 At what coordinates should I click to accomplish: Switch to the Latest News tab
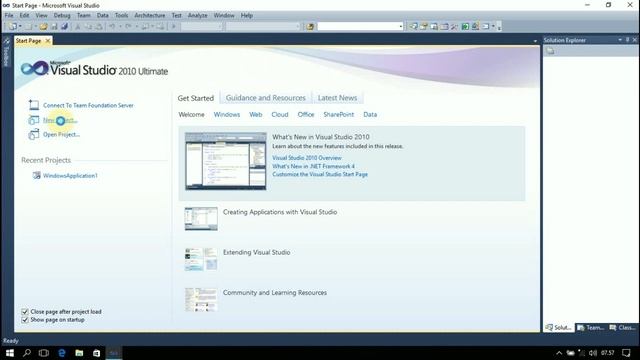pos(338,98)
